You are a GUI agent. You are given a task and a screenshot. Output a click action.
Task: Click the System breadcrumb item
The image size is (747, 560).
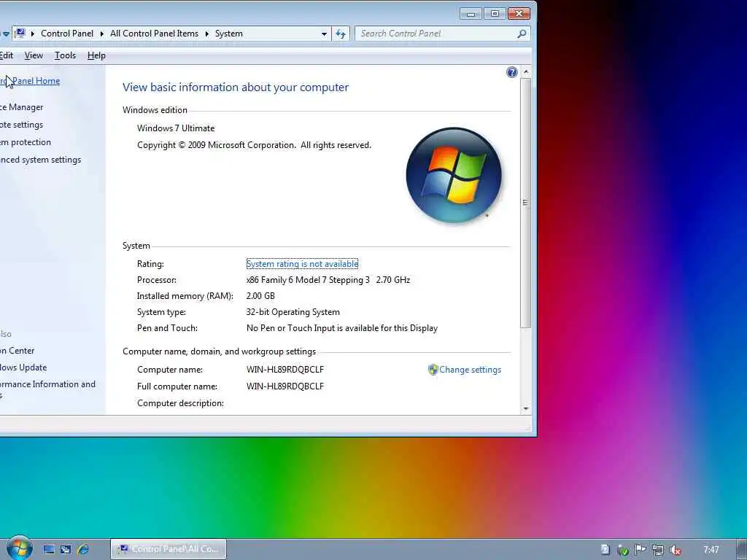pyautogui.click(x=228, y=34)
